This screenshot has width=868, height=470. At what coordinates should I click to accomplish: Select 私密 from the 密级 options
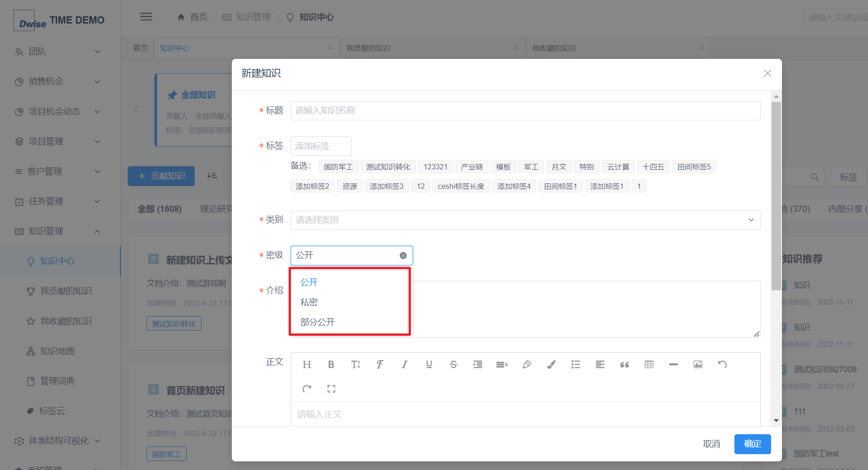pyautogui.click(x=309, y=302)
